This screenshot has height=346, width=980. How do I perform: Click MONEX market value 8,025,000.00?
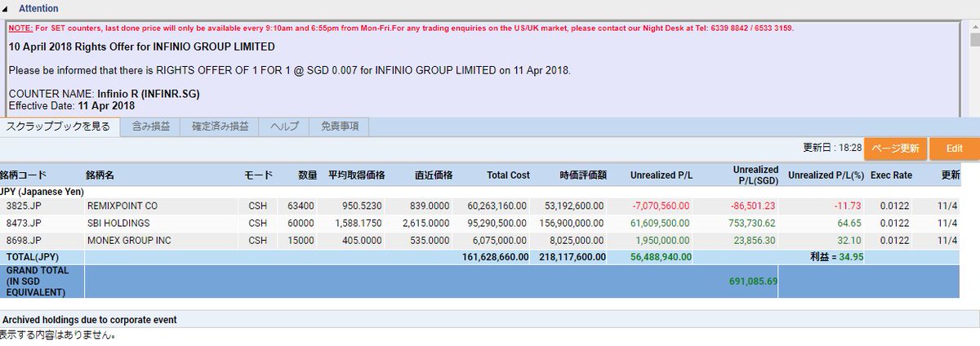click(x=577, y=241)
